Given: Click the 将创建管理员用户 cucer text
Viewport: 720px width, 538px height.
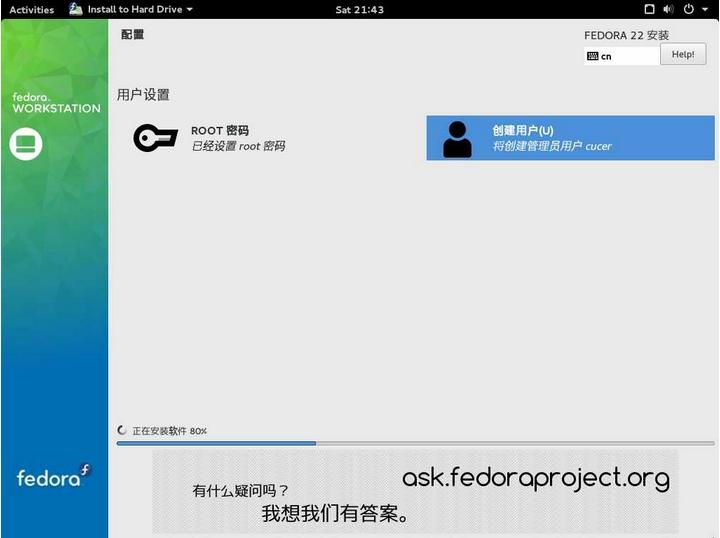Looking at the screenshot, I should tap(552, 146).
